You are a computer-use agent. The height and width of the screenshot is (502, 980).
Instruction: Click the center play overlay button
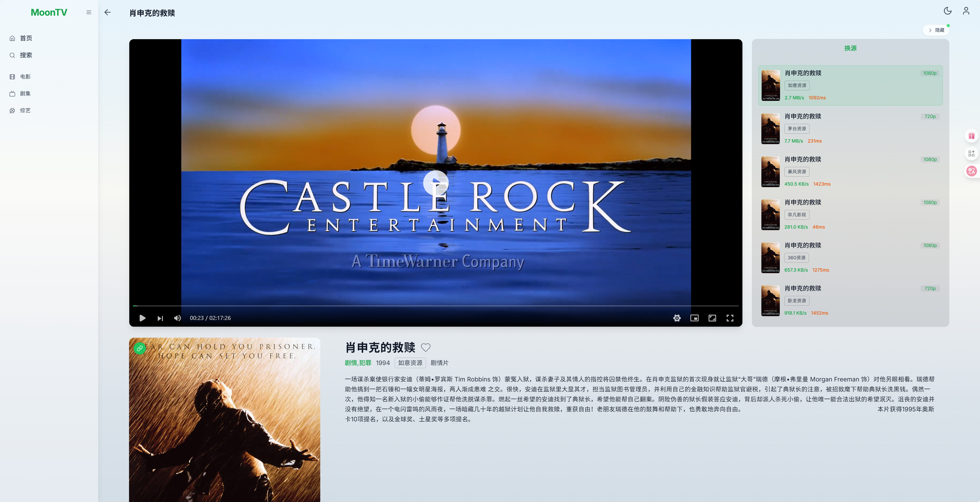click(x=435, y=183)
